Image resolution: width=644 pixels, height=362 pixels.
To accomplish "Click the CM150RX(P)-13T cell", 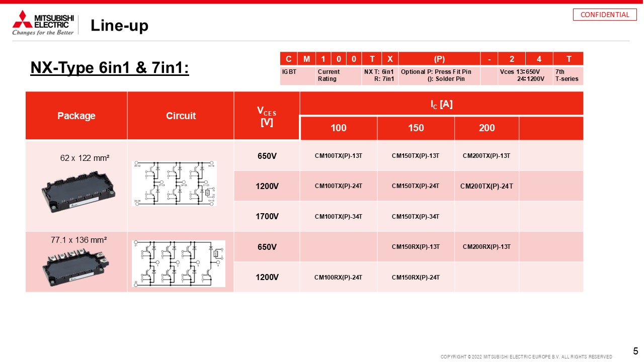I will pyautogui.click(x=416, y=247).
